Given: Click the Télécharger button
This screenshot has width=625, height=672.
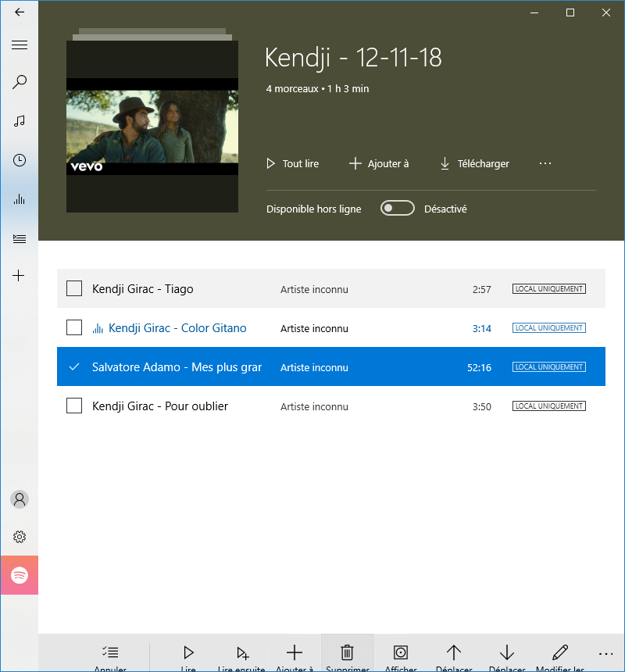Looking at the screenshot, I should pos(475,164).
